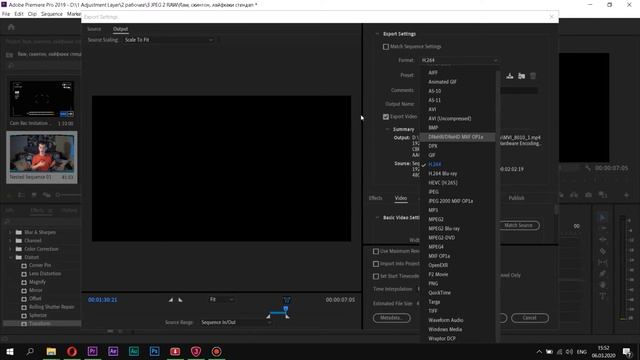Open the Source Scaling dropdown
Image resolution: width=640 pixels, height=360 pixels.
[169, 40]
